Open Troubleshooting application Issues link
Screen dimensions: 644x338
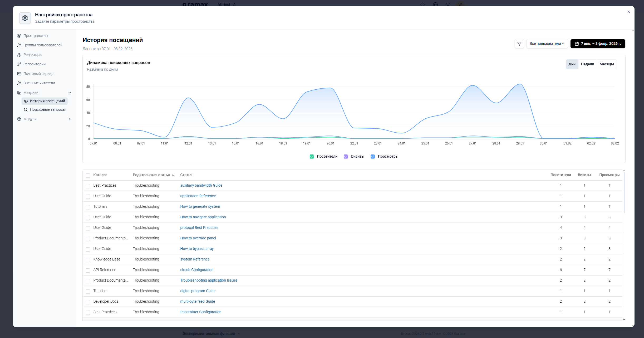pos(209,280)
